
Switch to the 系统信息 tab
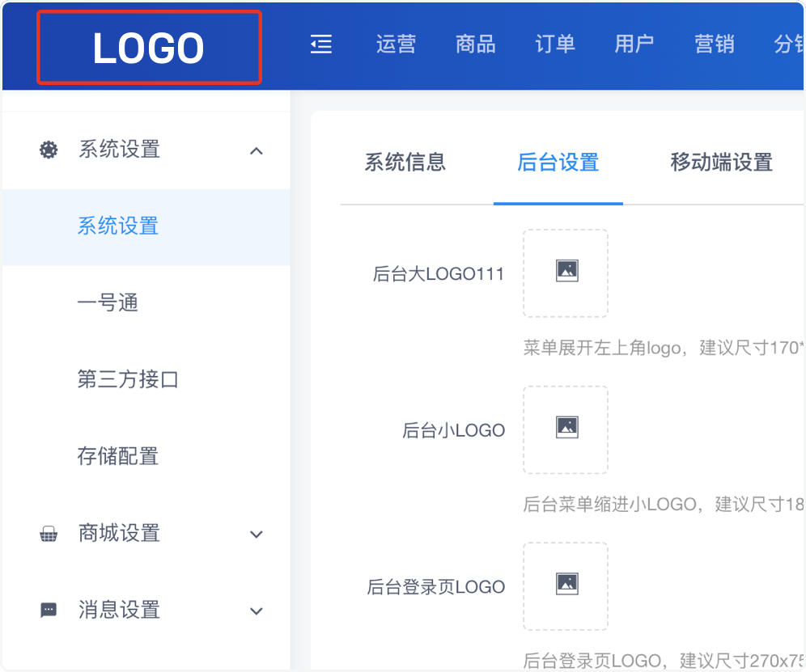tap(405, 163)
